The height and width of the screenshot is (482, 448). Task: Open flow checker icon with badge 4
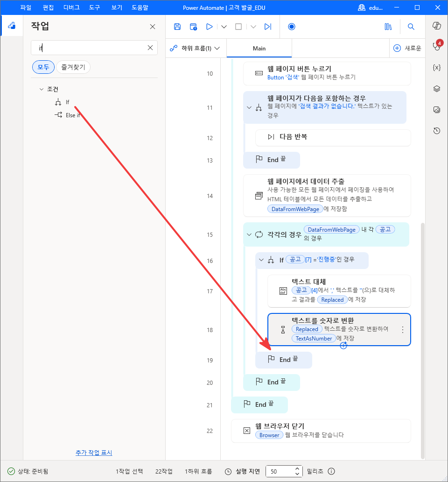pyautogui.click(x=437, y=46)
